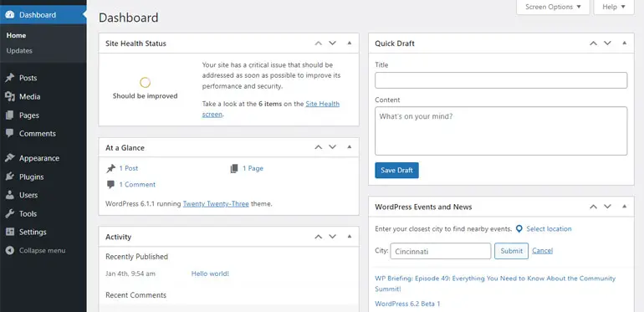Click the Collapse menu arrow icon
The image size is (644, 312).
[x=10, y=250]
